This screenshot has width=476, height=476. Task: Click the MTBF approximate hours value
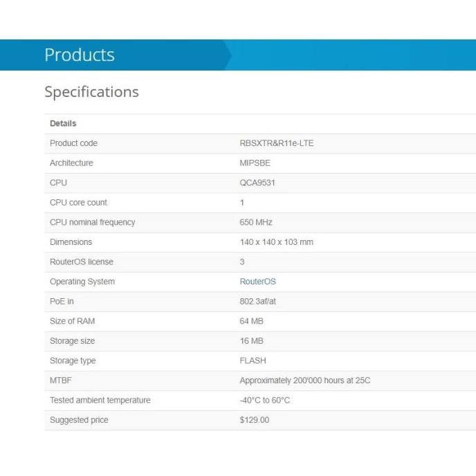(x=304, y=381)
